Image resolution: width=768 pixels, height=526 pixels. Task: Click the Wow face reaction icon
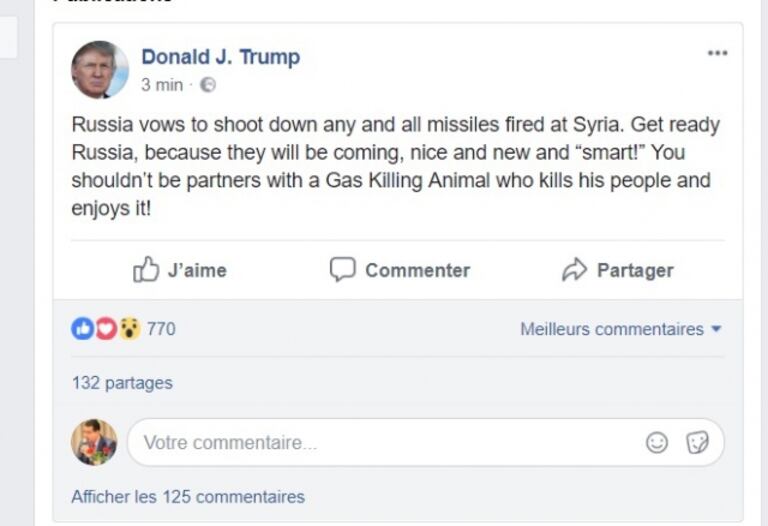[x=129, y=329]
